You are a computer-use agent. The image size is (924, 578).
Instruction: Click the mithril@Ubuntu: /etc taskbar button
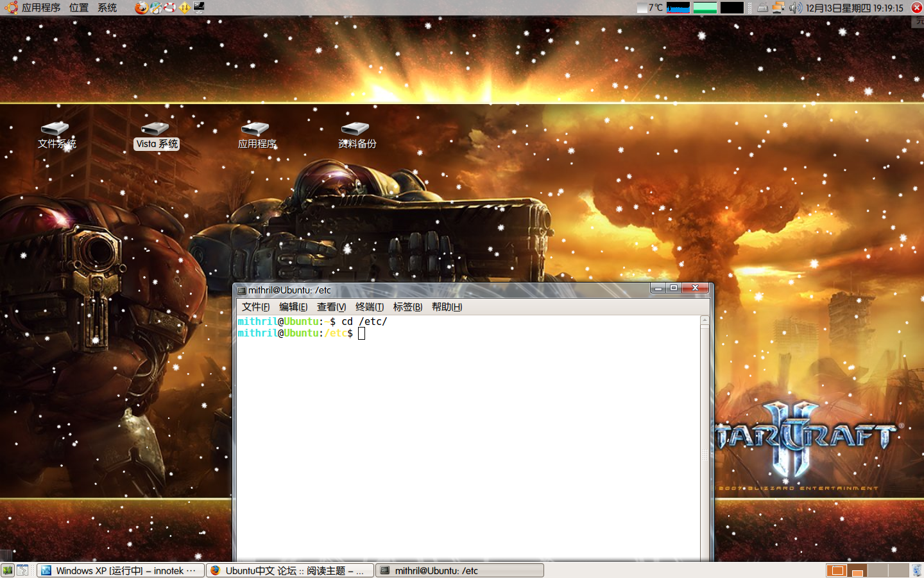pos(459,570)
